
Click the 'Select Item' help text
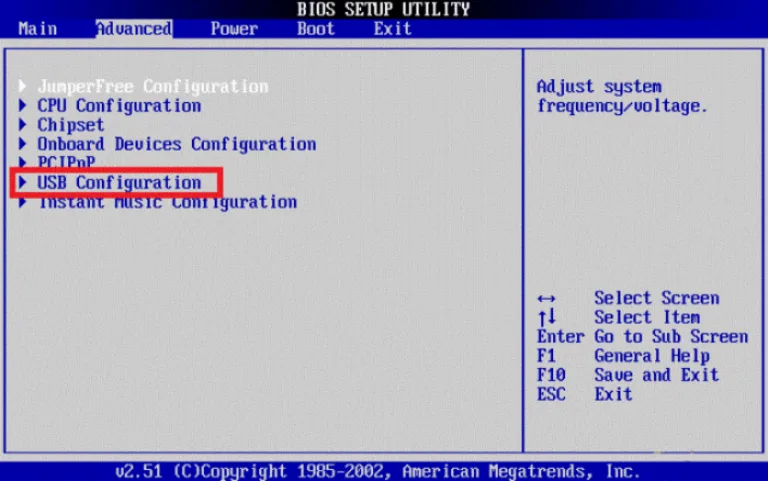pyautogui.click(x=647, y=317)
